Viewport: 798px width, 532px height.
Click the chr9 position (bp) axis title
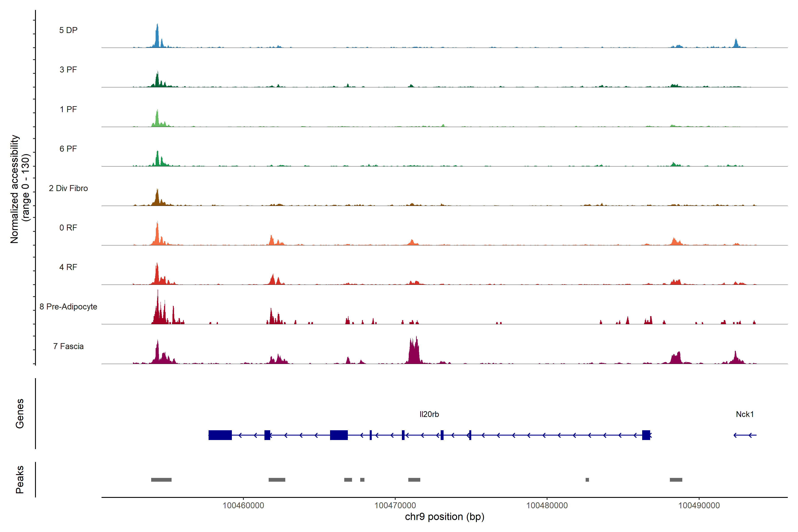(444, 517)
